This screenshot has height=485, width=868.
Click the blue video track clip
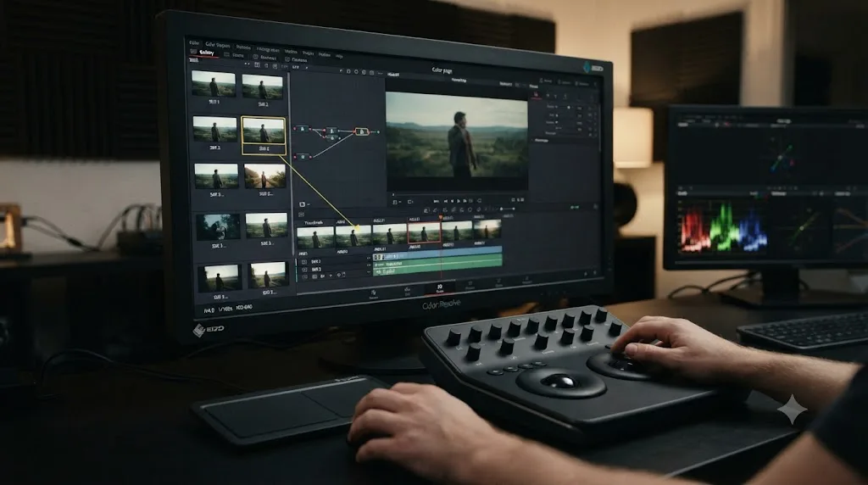[437, 253]
